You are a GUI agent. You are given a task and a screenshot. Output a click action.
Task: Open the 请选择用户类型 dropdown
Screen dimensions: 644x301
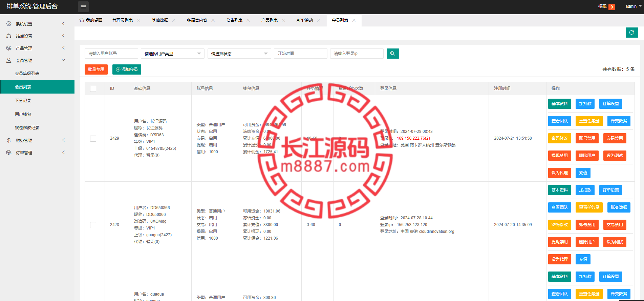pyautogui.click(x=173, y=54)
